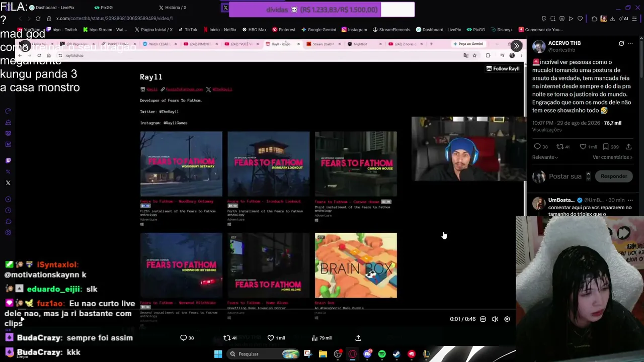Open ACERVO THB profile name
Viewport: 644px width, 362px height.
pos(565,43)
